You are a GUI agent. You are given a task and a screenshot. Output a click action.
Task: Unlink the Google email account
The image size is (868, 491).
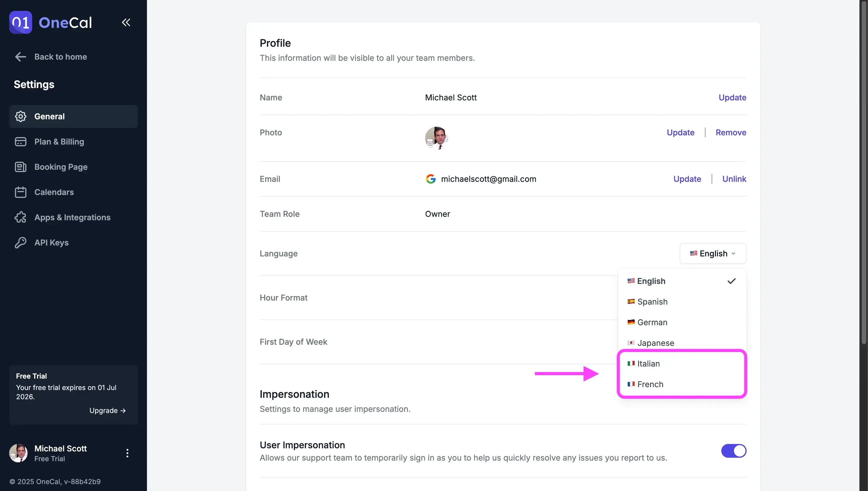[x=734, y=179]
